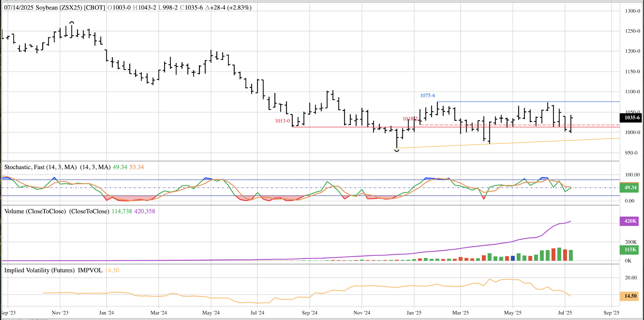Click the red 1013-0 support label

[282, 121]
